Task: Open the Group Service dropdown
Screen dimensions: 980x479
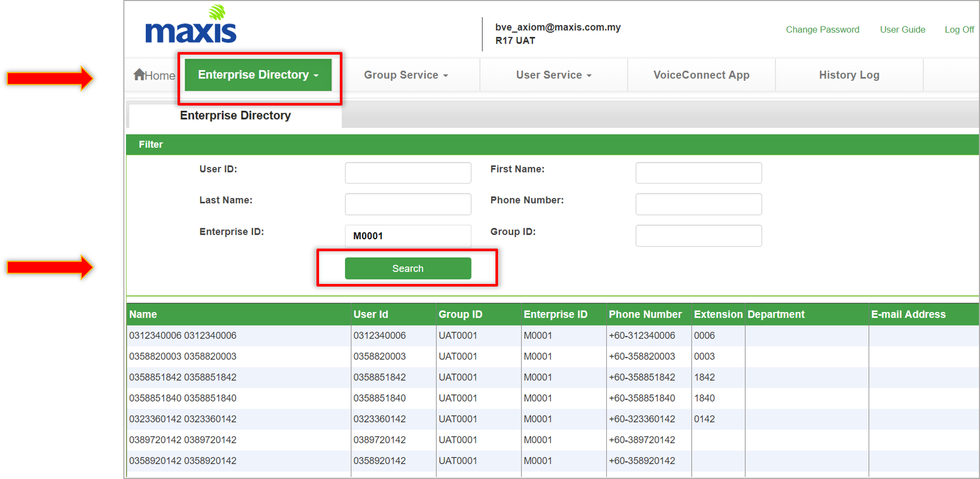Action: pos(406,75)
